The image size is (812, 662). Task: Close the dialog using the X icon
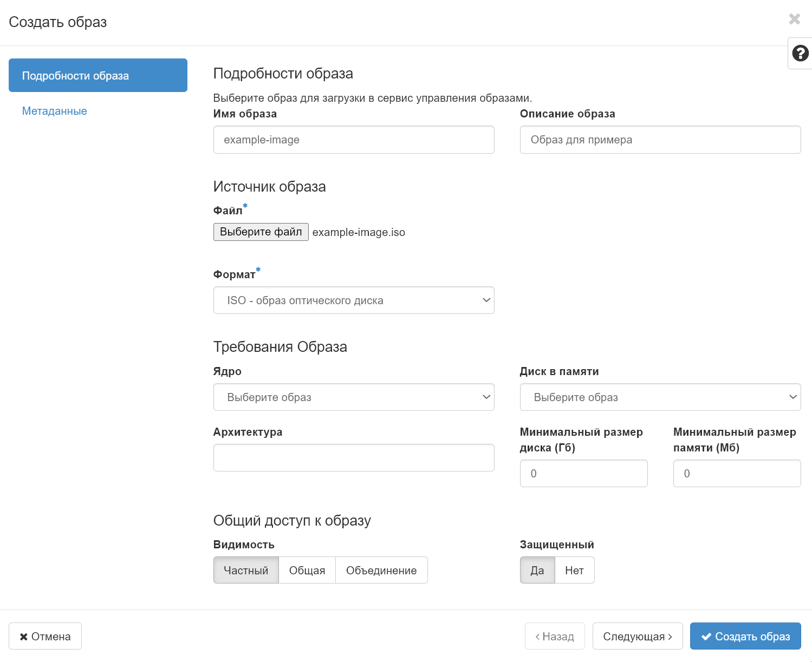pos(795,19)
